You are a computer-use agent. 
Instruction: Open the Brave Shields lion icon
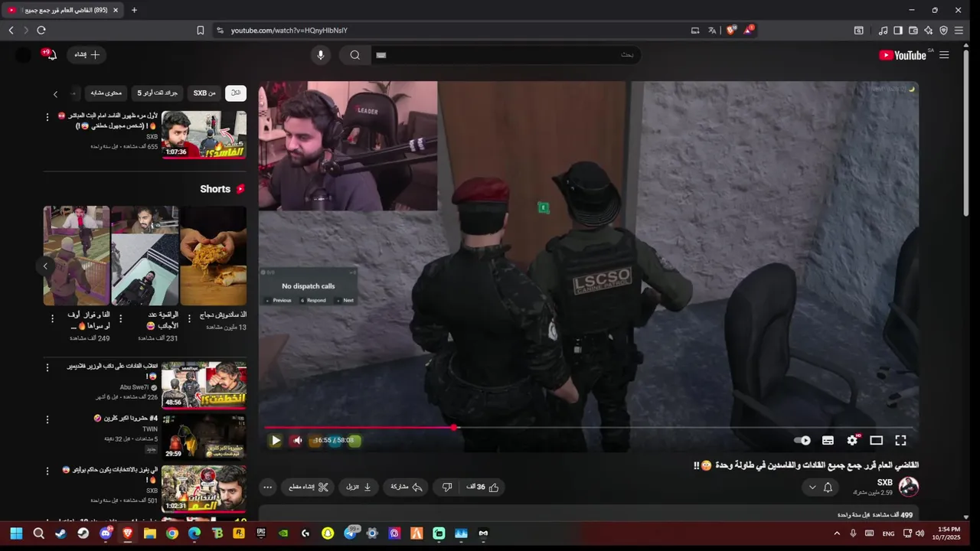point(731,31)
